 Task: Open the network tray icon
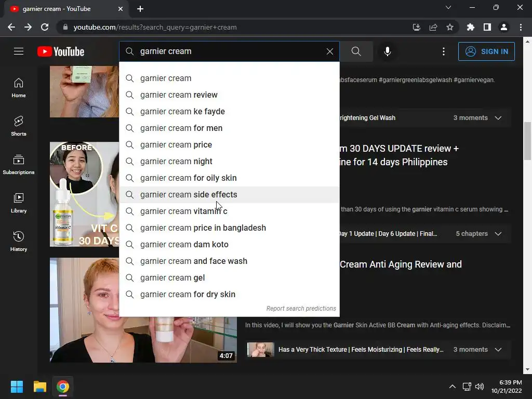pyautogui.click(x=467, y=387)
